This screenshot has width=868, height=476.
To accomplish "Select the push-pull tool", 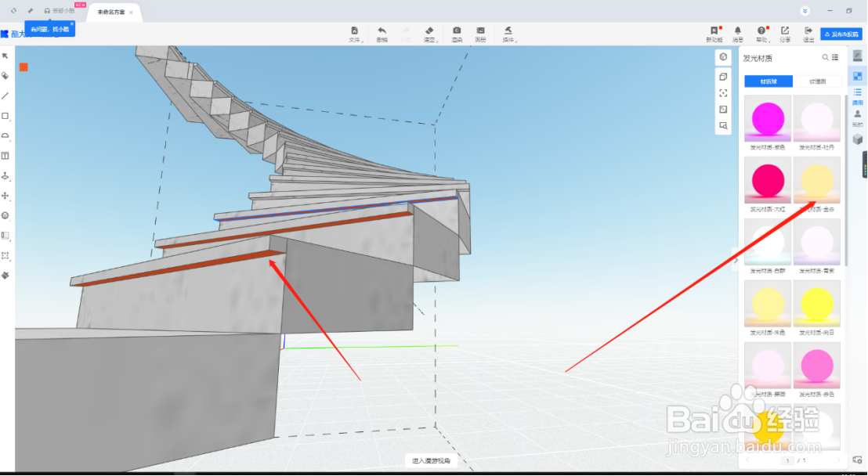I will 5,176.
